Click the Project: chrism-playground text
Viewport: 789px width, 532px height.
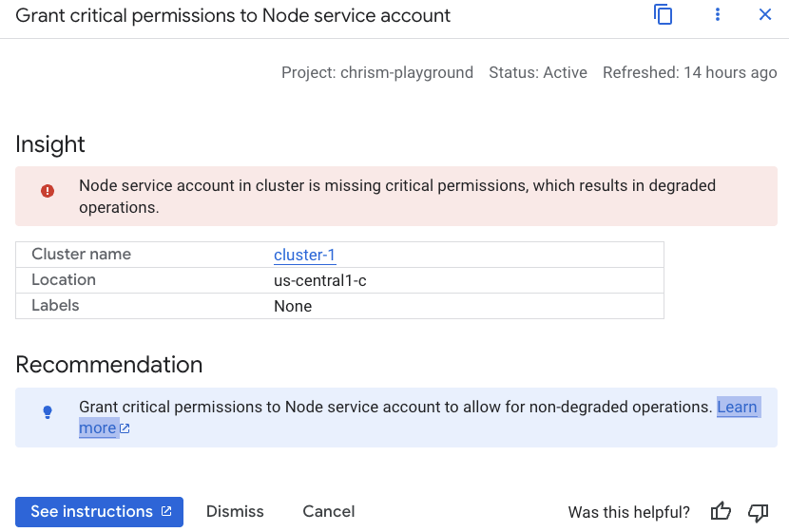pyautogui.click(x=377, y=72)
